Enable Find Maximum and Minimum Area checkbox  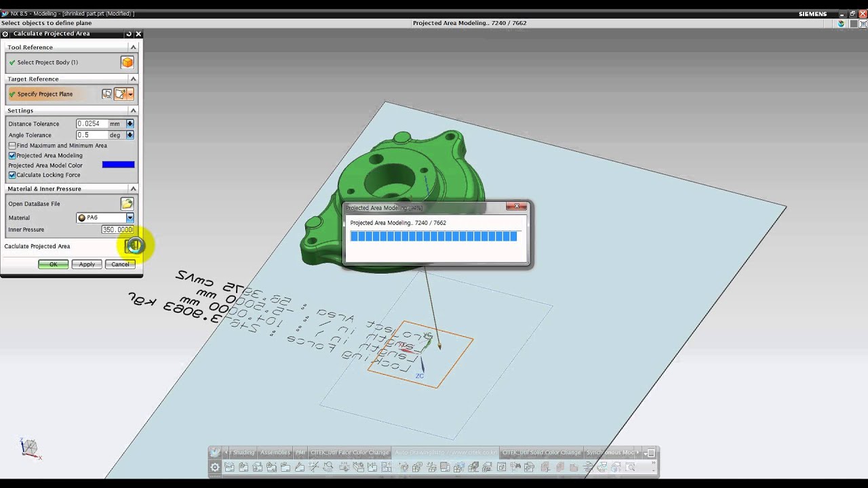(12, 146)
